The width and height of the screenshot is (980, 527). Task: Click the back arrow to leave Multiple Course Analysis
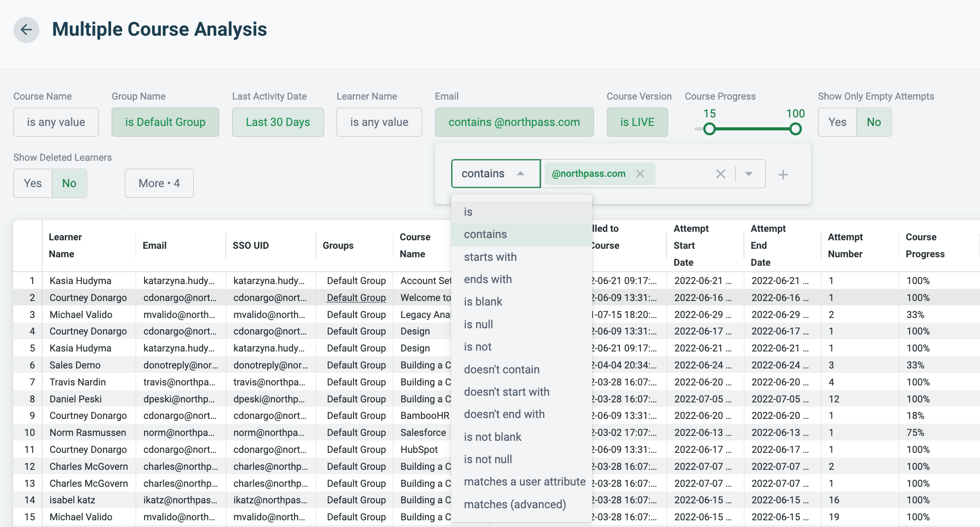[x=26, y=29]
